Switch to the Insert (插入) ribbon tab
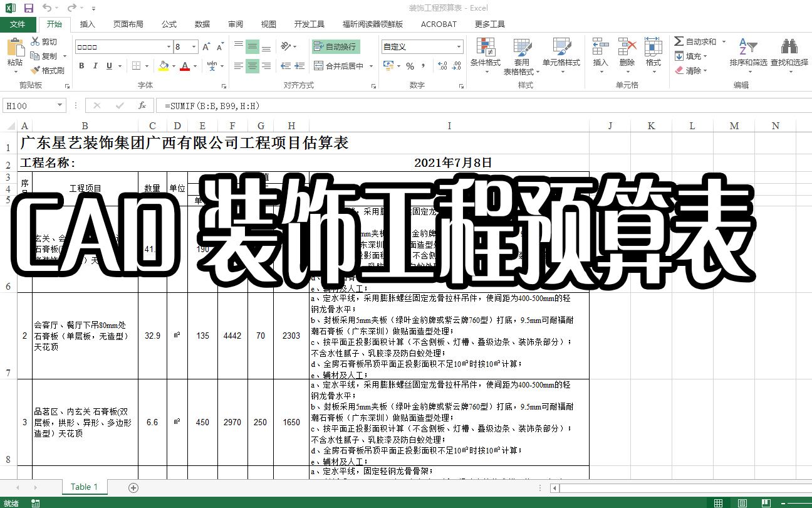 click(x=88, y=24)
